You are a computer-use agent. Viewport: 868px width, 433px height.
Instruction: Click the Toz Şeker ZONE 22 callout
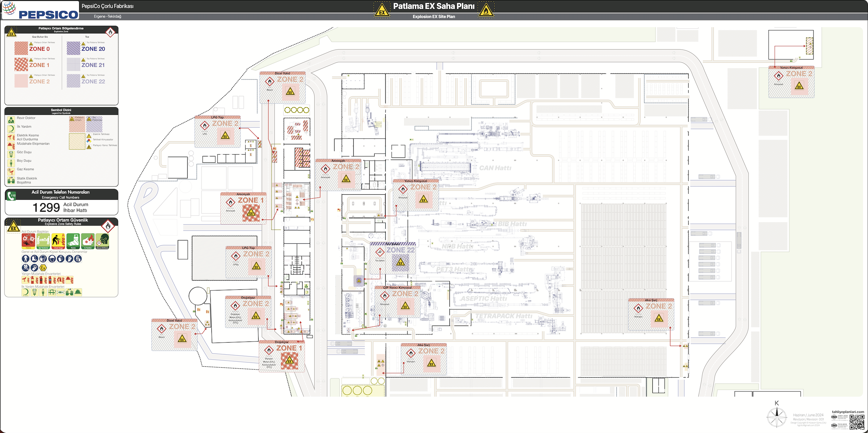pyautogui.click(x=392, y=258)
